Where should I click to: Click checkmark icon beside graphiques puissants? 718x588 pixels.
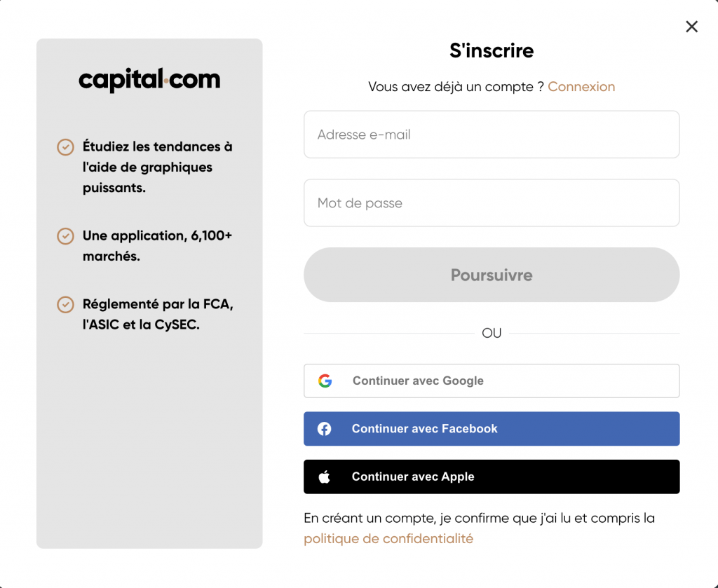point(65,147)
